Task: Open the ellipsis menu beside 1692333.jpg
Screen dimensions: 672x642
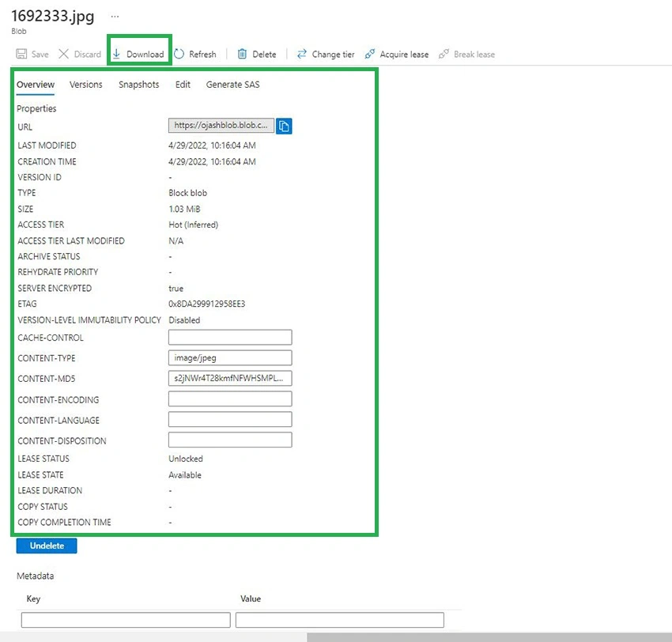Action: point(115,17)
